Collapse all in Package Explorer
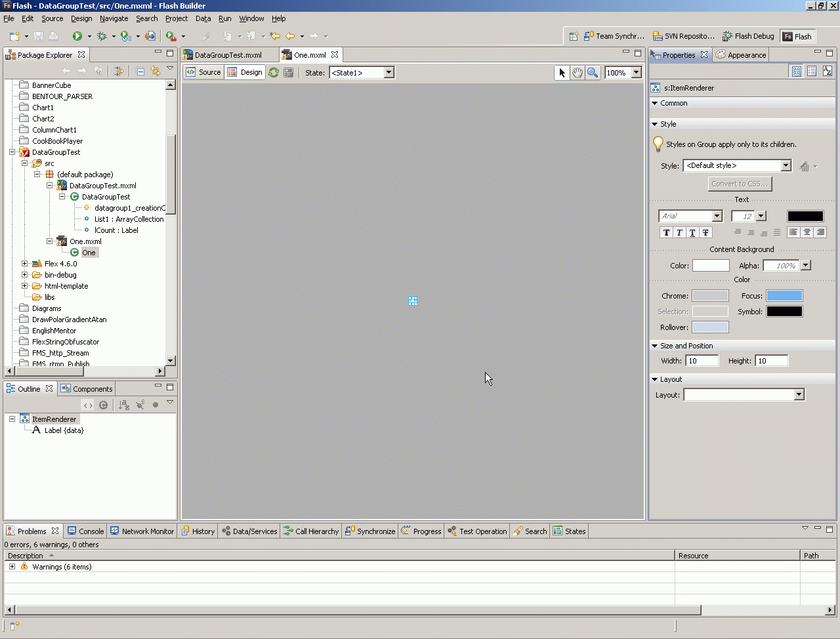 tap(140, 71)
